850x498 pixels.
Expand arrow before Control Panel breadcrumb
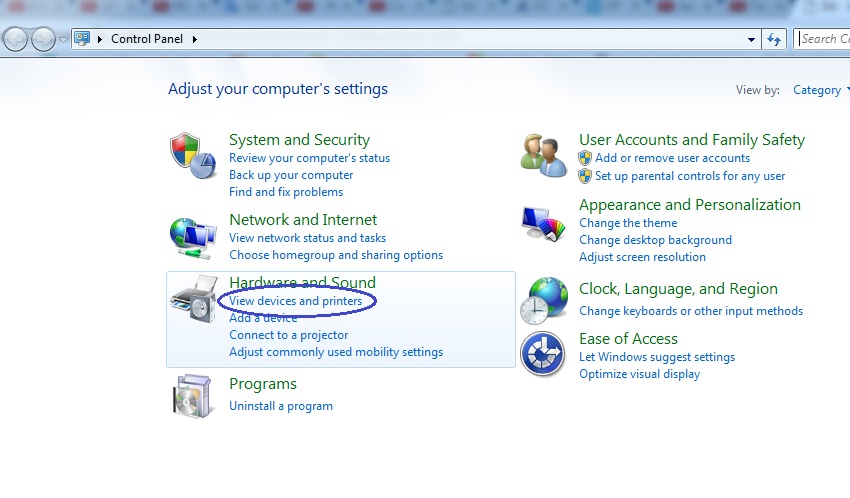[100, 39]
